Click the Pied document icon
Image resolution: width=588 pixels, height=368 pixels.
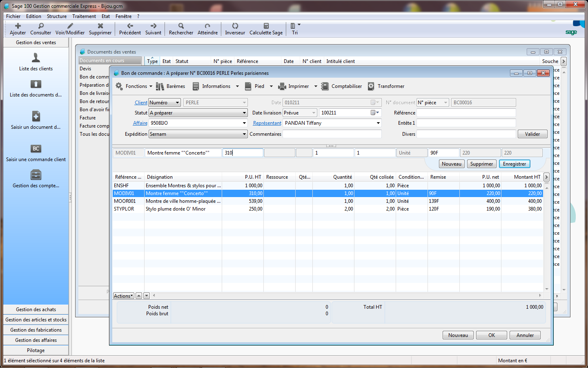point(248,86)
